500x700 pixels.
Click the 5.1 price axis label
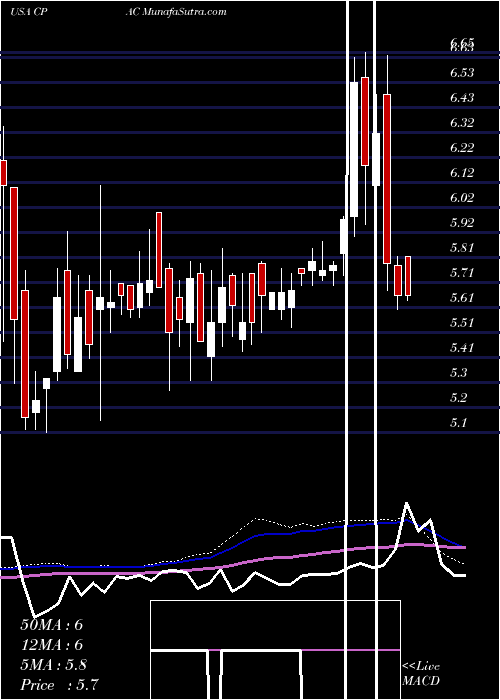459,422
